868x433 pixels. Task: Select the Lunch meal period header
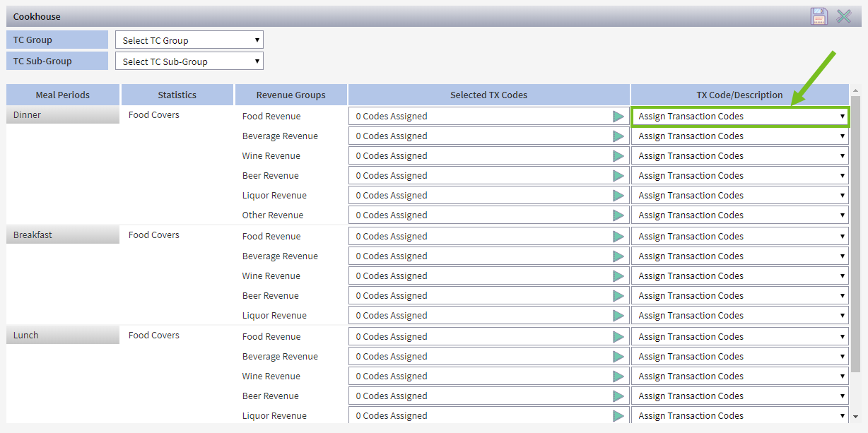click(63, 336)
